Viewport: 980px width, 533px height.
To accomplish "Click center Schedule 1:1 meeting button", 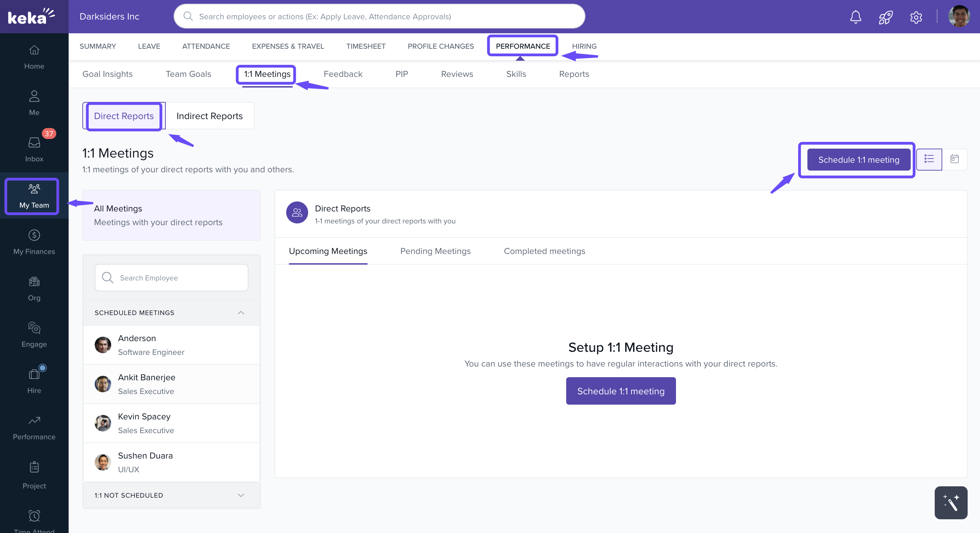I will [x=620, y=391].
